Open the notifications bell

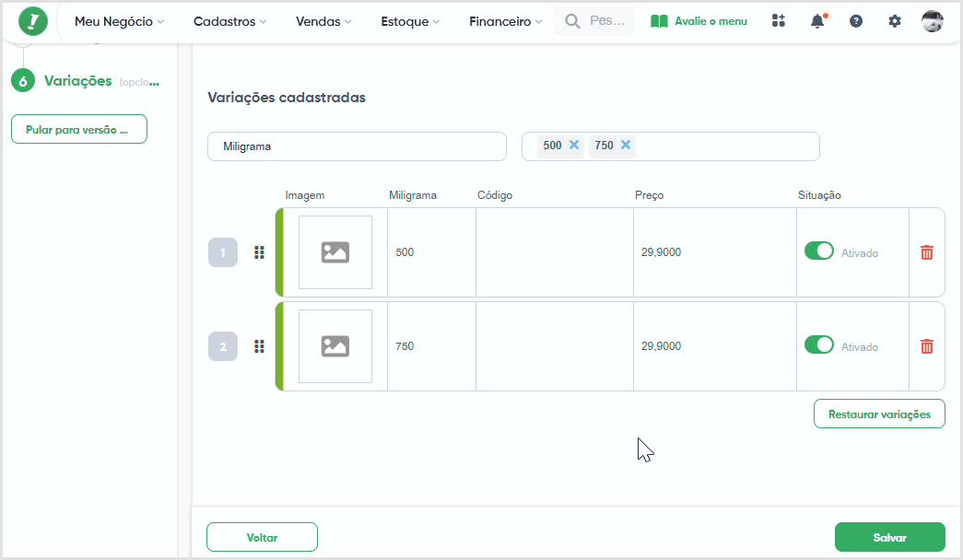pos(817,21)
